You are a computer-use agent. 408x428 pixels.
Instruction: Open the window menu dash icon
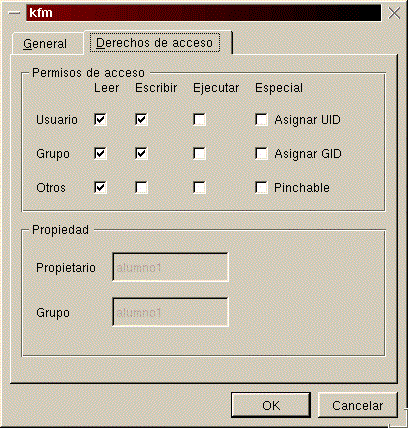[x=14, y=13]
